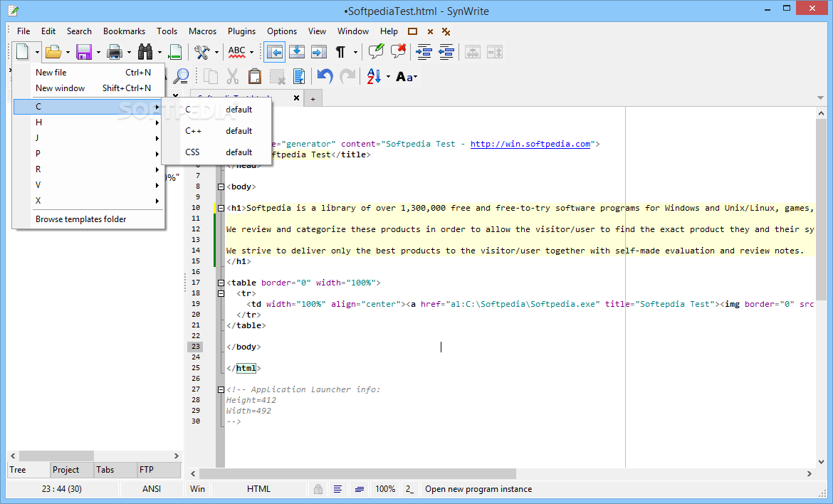Expand the spell check dropdown arrow

click(x=252, y=52)
